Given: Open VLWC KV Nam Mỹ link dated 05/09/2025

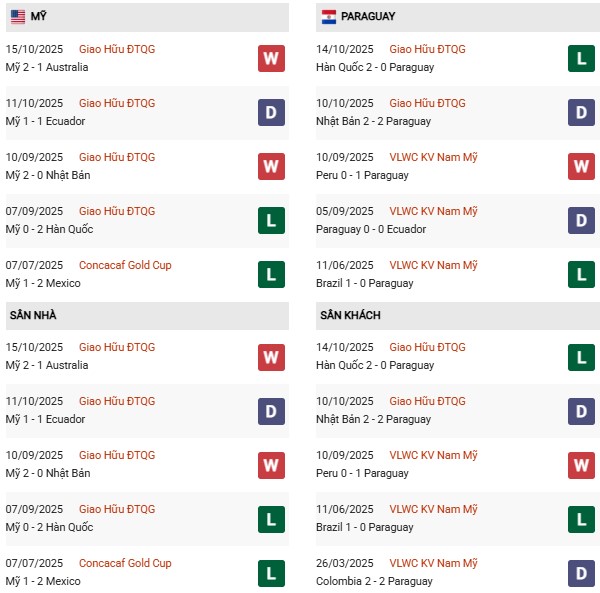Looking at the screenshot, I should pyautogui.click(x=433, y=211).
